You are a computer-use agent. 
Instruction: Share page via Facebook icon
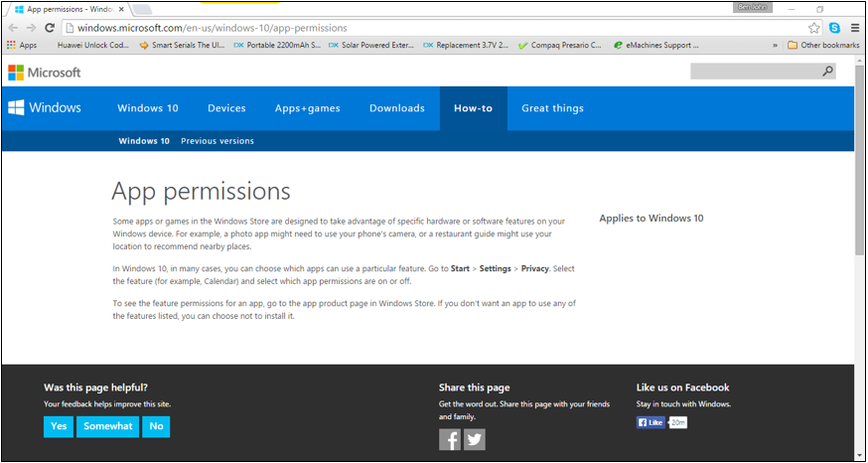click(x=450, y=439)
